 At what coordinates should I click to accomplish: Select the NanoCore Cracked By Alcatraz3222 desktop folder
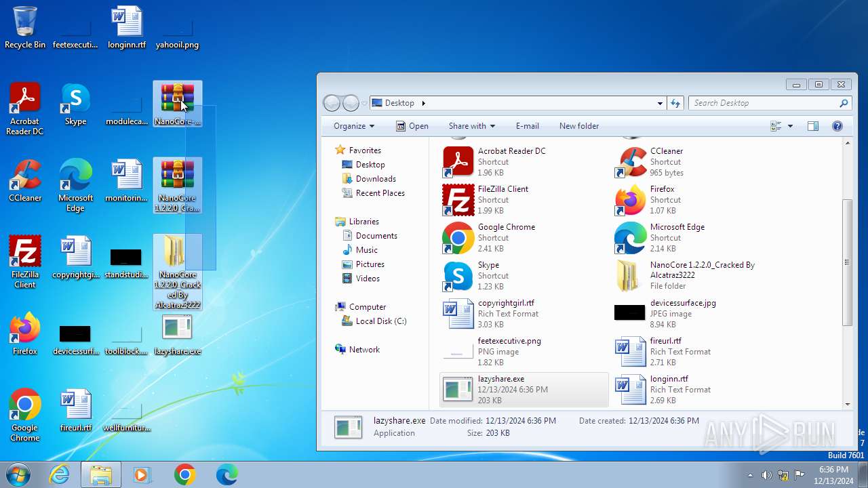coord(177,272)
